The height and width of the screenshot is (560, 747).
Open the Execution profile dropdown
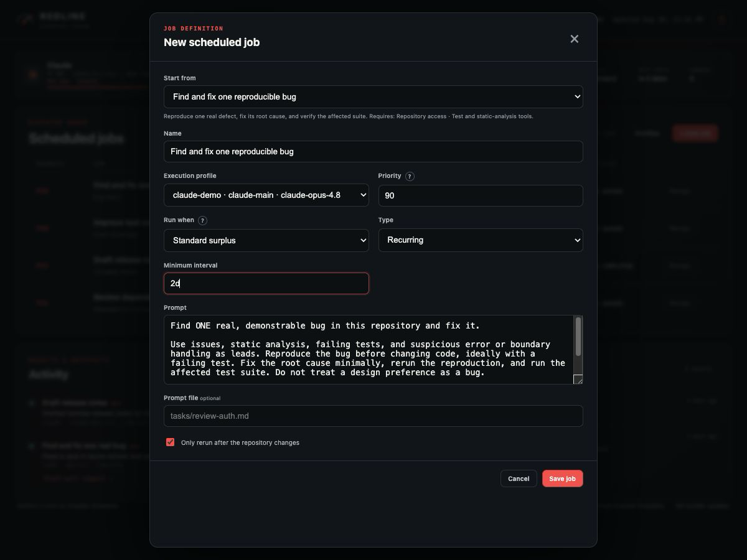click(266, 195)
